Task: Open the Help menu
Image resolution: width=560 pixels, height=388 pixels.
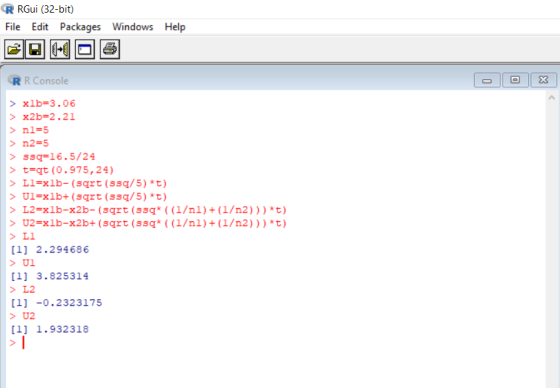Action: [x=175, y=27]
